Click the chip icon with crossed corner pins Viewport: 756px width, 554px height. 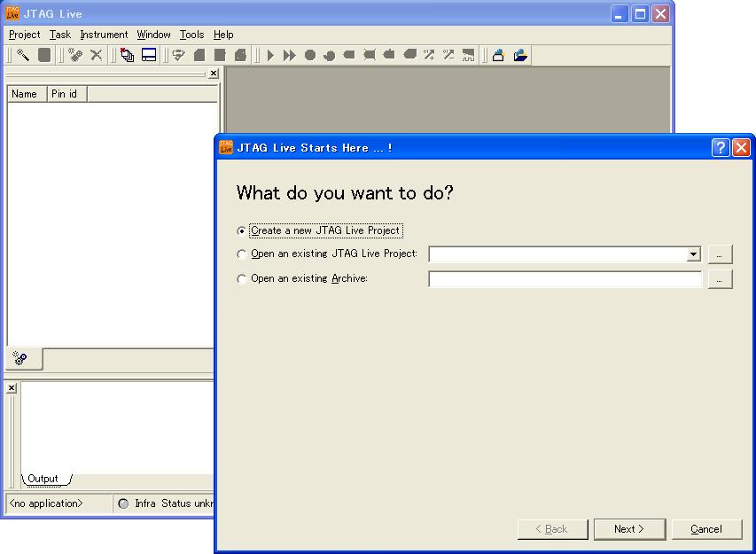[x=370, y=55]
